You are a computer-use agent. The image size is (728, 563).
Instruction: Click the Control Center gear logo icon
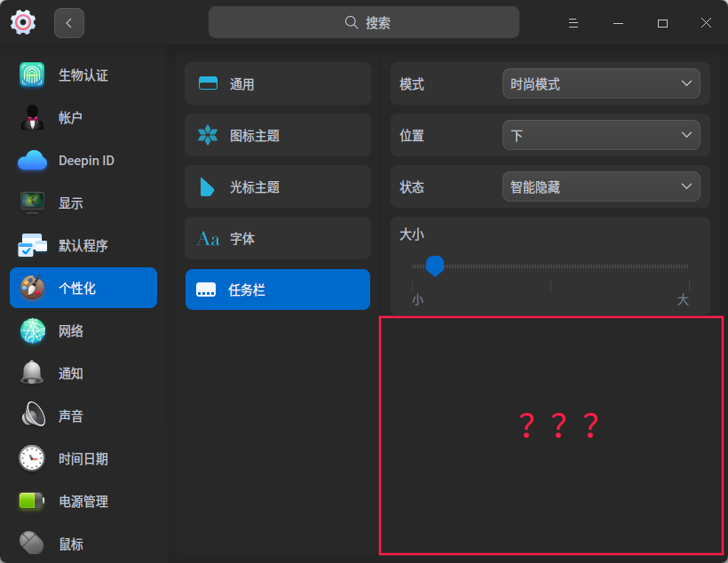pos(23,22)
